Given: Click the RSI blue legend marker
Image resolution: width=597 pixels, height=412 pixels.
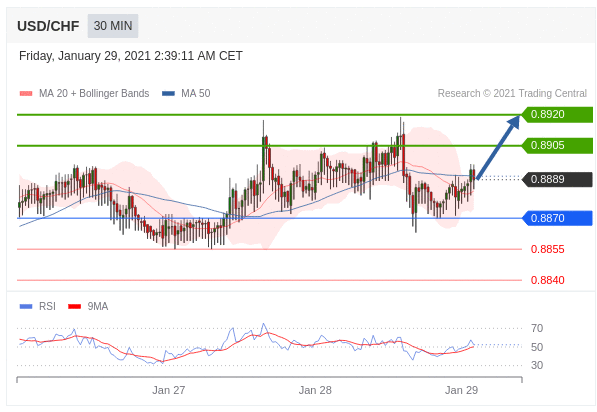Looking at the screenshot, I should [26, 306].
